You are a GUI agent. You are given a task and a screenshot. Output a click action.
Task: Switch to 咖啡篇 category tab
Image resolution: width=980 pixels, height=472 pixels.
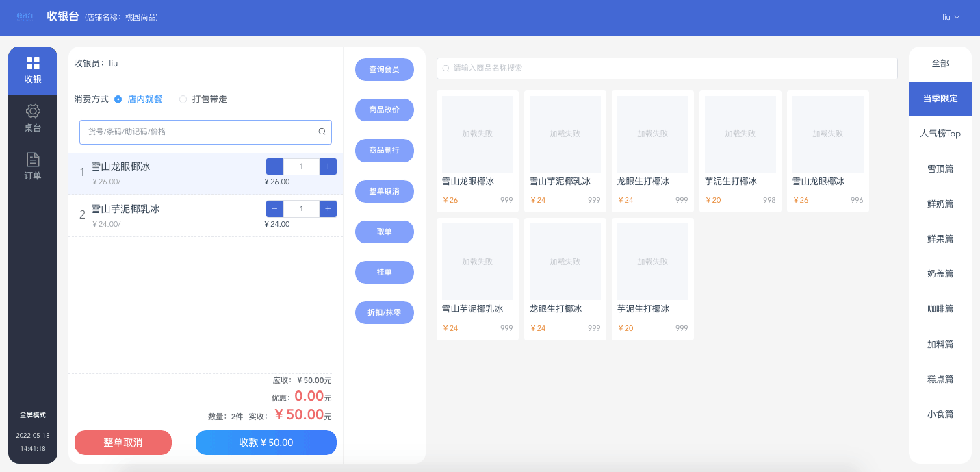(x=940, y=309)
